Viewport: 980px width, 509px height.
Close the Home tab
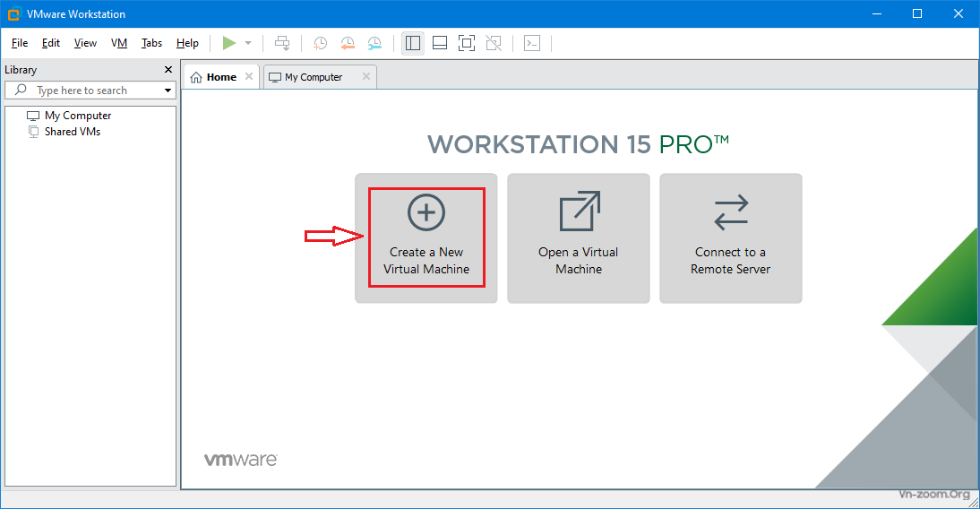249,76
